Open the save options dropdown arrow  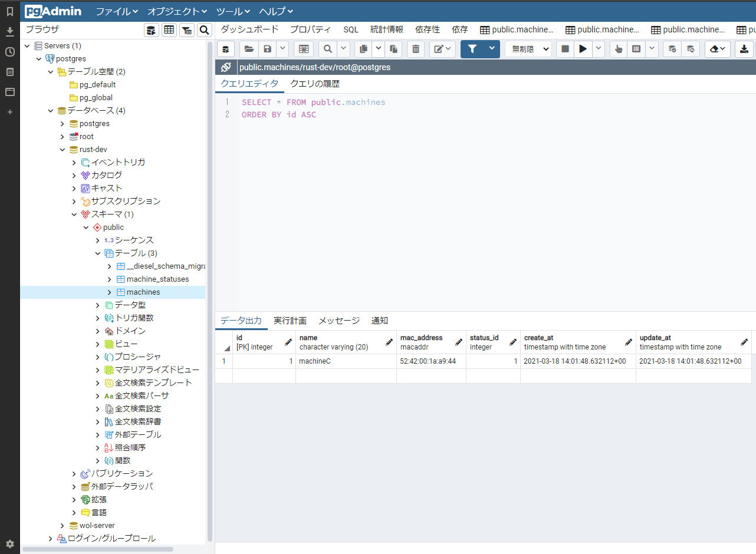tap(282, 49)
